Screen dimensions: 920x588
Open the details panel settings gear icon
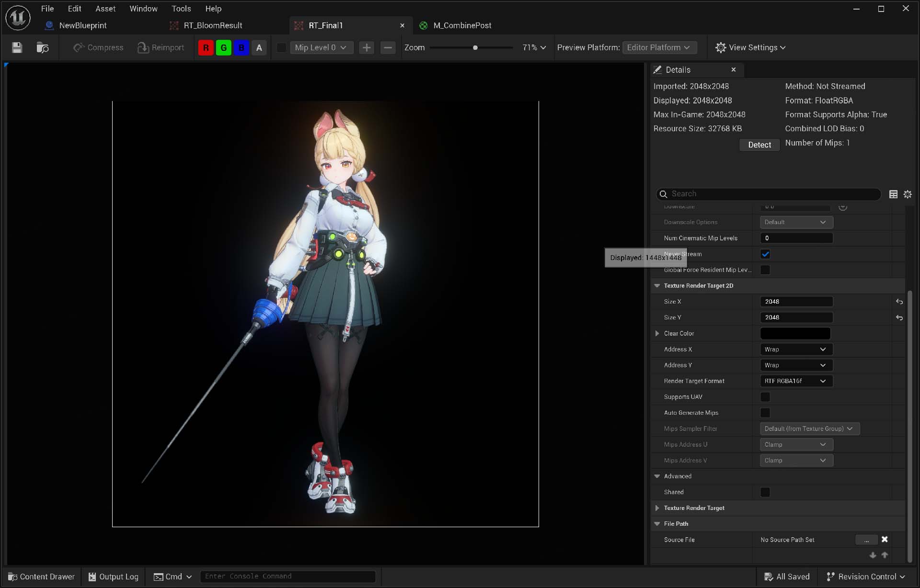point(908,194)
